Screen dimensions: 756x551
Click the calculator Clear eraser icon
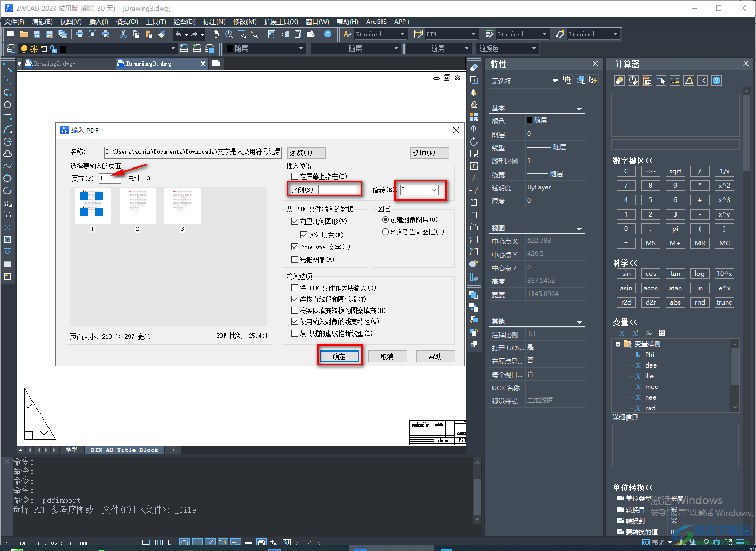619,81
